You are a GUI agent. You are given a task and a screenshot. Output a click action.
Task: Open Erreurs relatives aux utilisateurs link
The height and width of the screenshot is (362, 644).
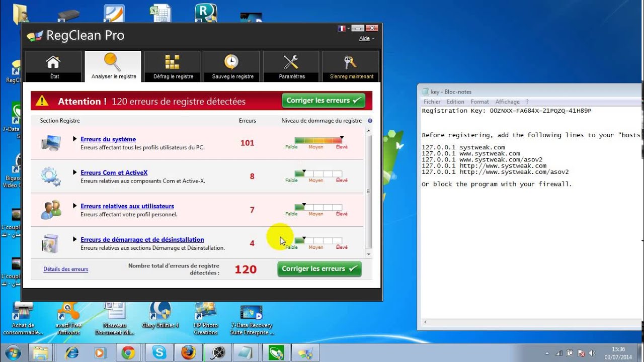coord(127,206)
